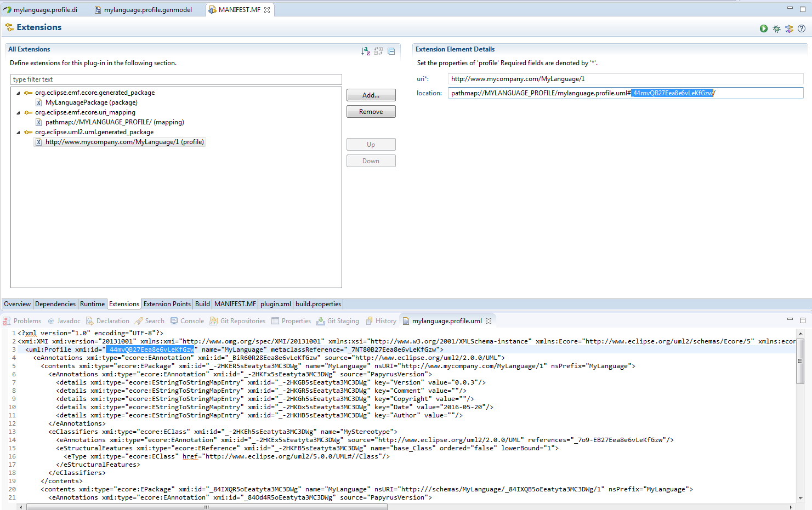
Task: Collapse org.eclipse.emf.ecore.uri_mapping node
Action: click(x=18, y=113)
